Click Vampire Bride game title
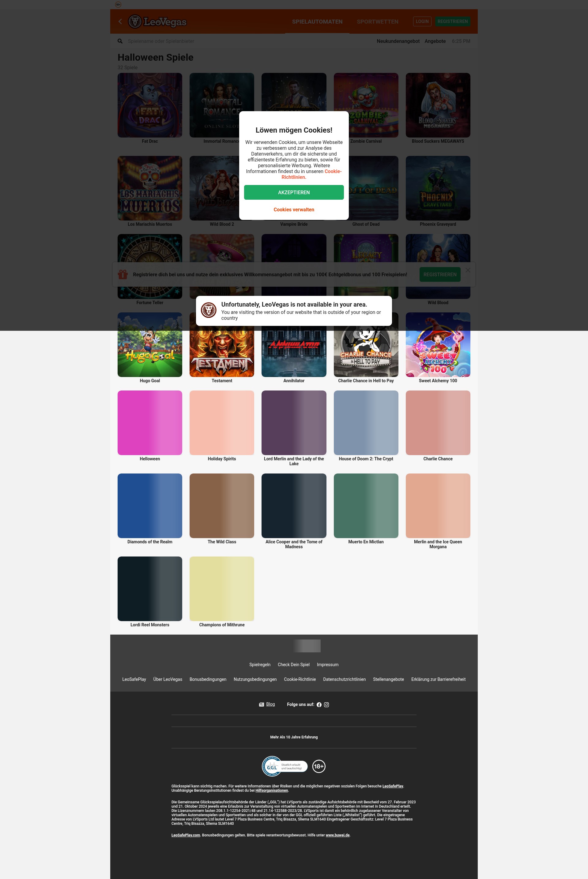The image size is (588, 879). click(x=294, y=224)
